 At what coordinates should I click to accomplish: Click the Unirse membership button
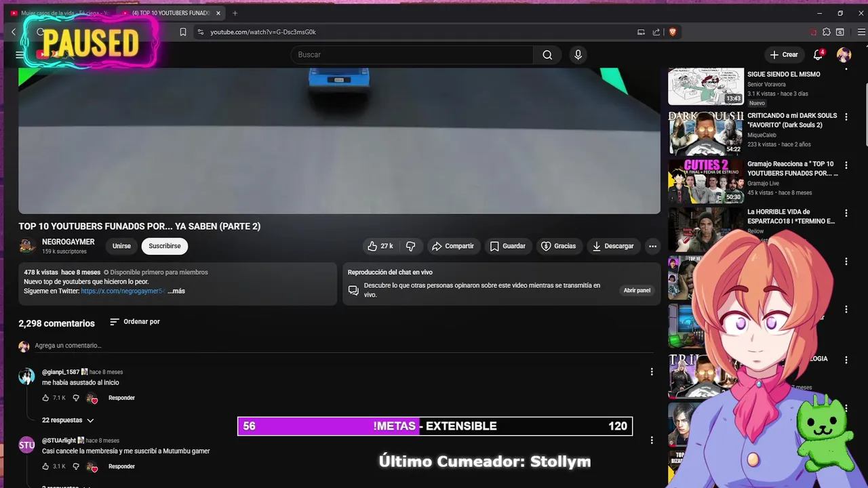121,246
